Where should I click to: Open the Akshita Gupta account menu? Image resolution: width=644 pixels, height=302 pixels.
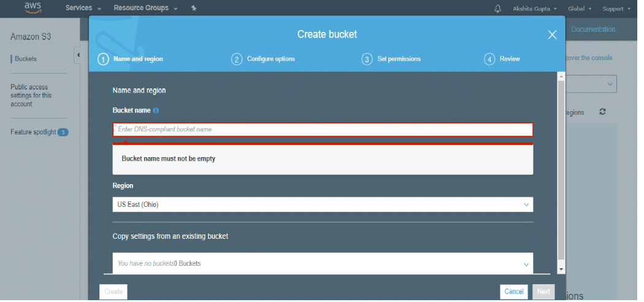(535, 9)
